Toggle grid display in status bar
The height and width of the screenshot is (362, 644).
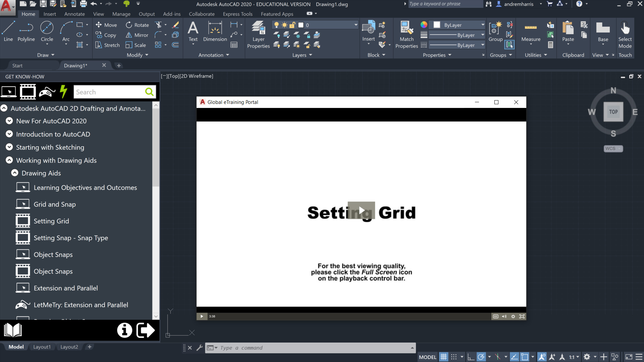coord(443,357)
